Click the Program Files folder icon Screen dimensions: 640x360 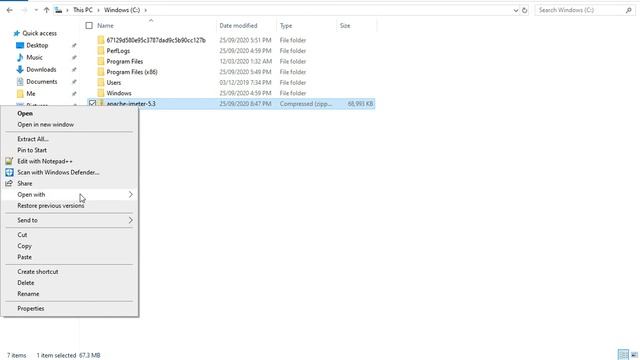click(x=101, y=61)
